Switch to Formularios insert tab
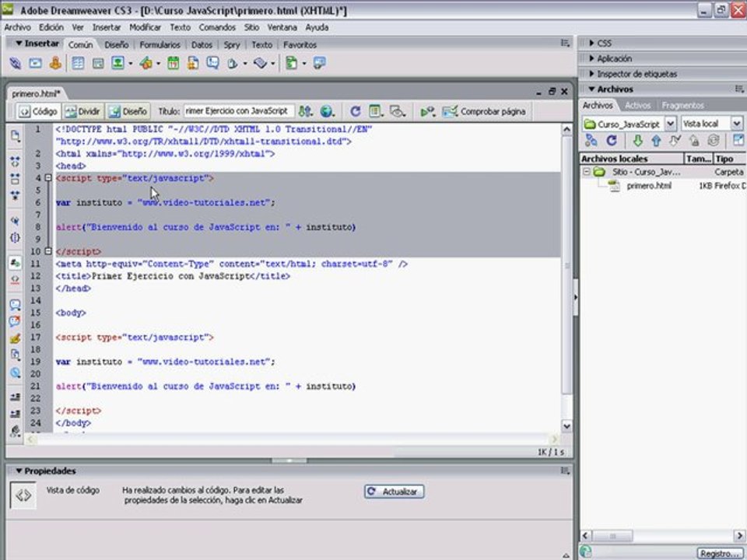This screenshot has height=560, width=747. (160, 45)
